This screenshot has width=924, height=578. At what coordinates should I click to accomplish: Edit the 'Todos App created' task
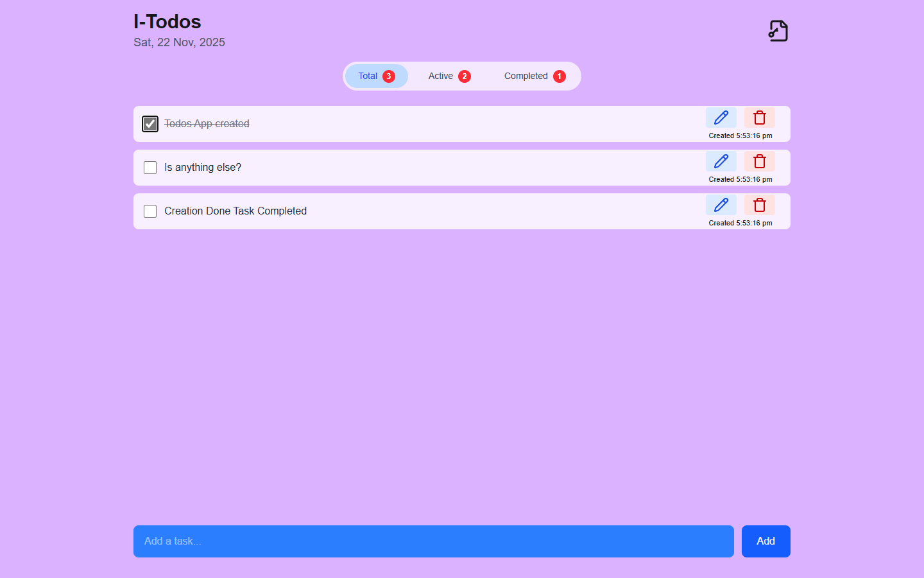tap(721, 118)
